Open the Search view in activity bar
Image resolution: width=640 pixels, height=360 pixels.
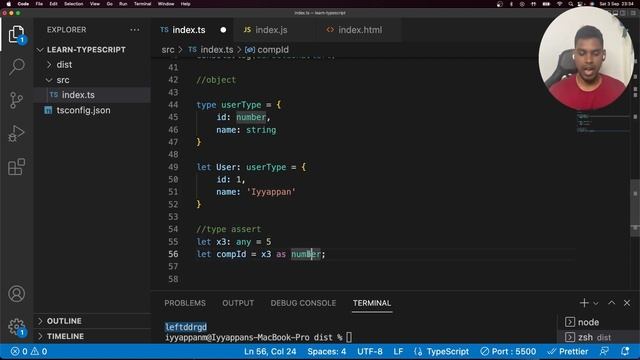pos(16,67)
